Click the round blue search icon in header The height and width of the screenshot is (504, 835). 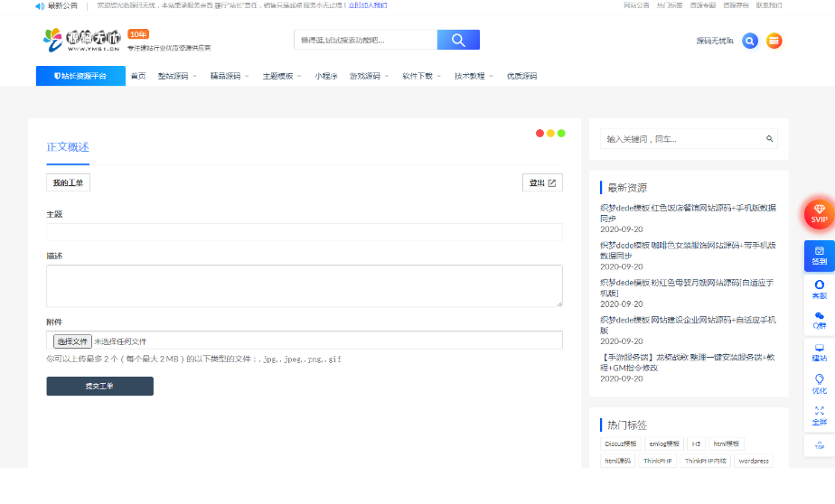(750, 41)
